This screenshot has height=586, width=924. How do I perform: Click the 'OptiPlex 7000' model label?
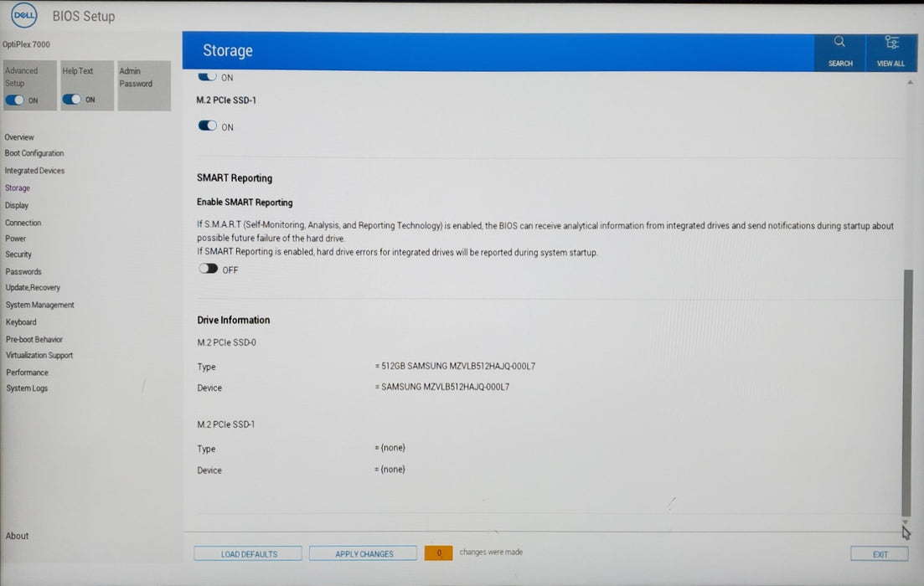26,44
